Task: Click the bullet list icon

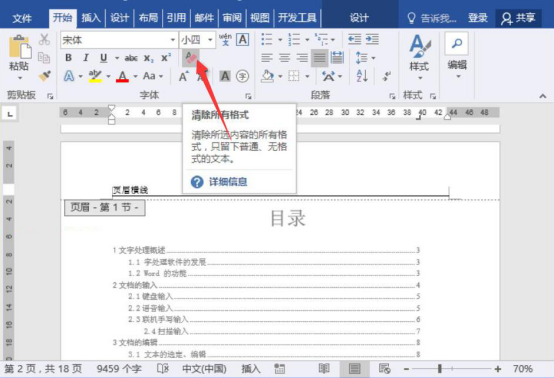Action: pyautogui.click(x=267, y=40)
